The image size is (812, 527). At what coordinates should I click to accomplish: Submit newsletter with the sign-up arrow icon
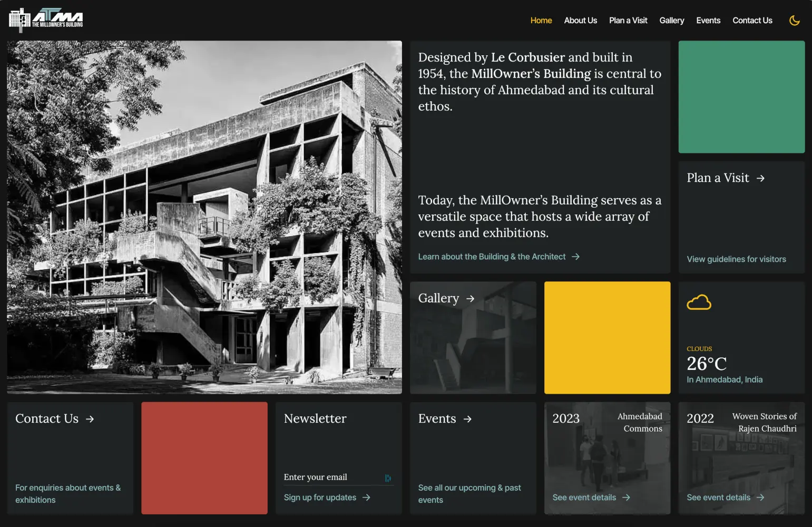(366, 497)
